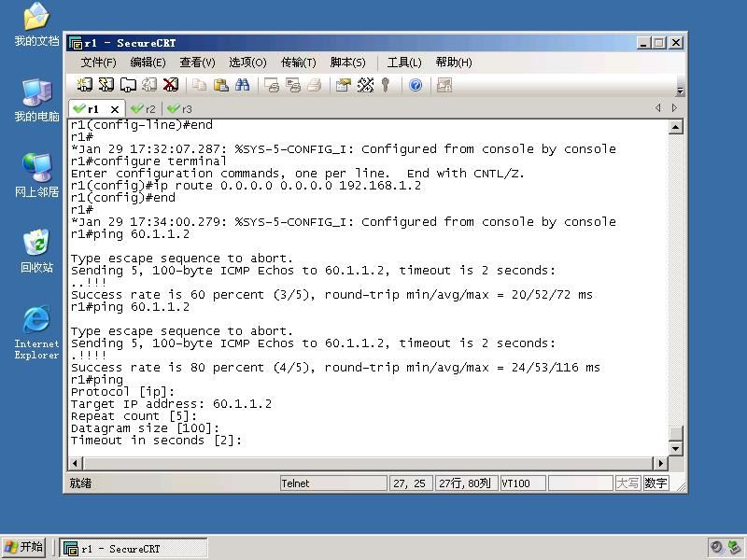Click the VT100 status field
This screenshot has width=747, height=560.
pos(523,483)
